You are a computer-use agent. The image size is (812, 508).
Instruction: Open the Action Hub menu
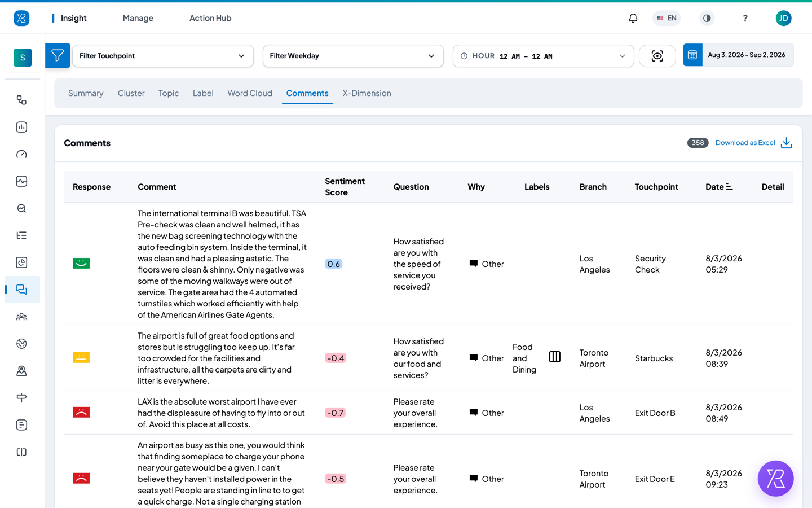tap(210, 18)
